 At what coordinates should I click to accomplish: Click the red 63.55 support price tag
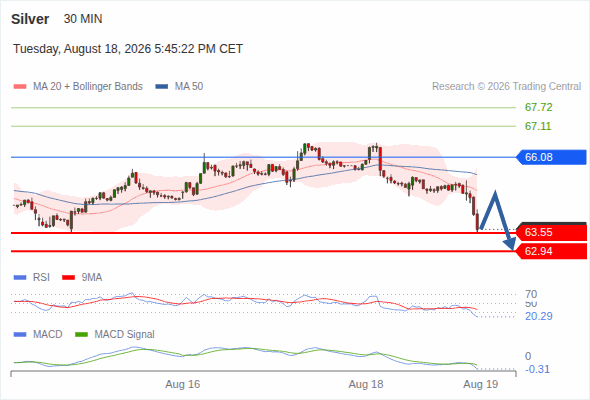click(x=550, y=232)
